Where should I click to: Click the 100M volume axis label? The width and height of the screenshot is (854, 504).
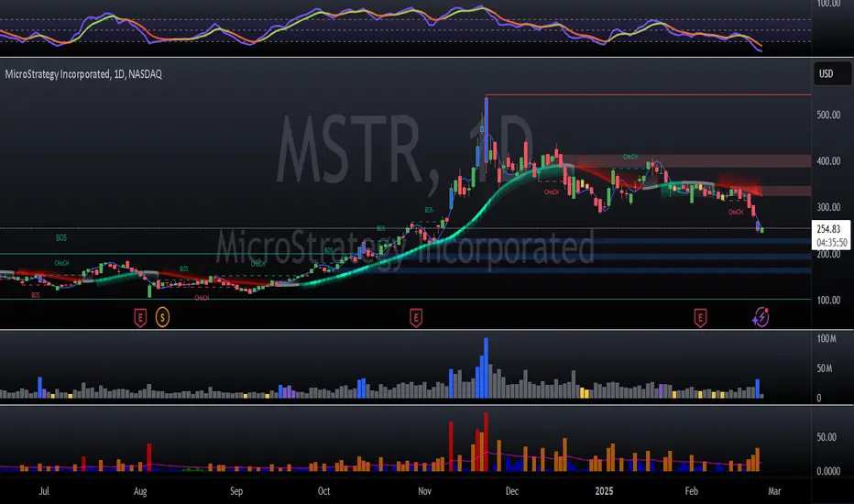coord(827,339)
